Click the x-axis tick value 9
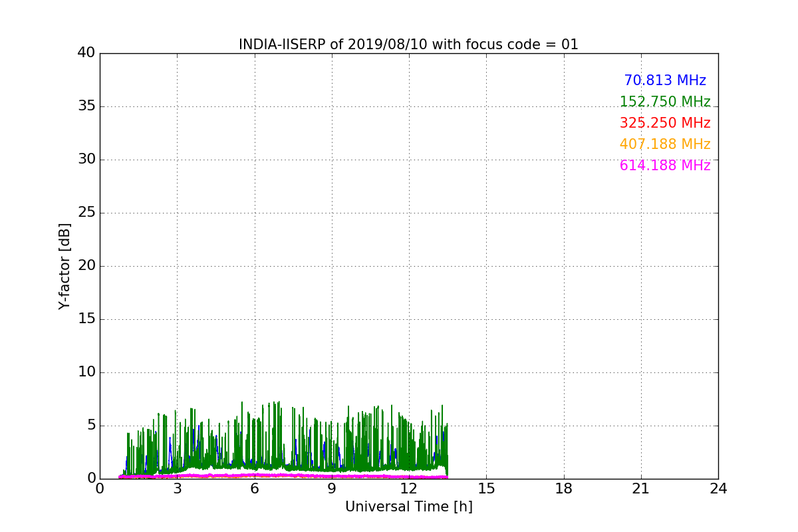This screenshot has width=798, height=532. click(x=332, y=489)
